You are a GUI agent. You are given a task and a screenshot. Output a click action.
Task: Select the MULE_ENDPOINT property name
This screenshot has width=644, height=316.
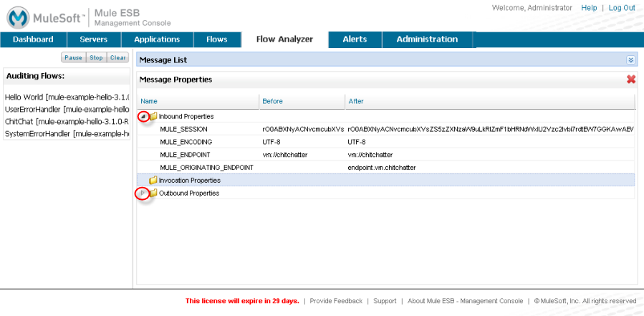pyautogui.click(x=185, y=155)
